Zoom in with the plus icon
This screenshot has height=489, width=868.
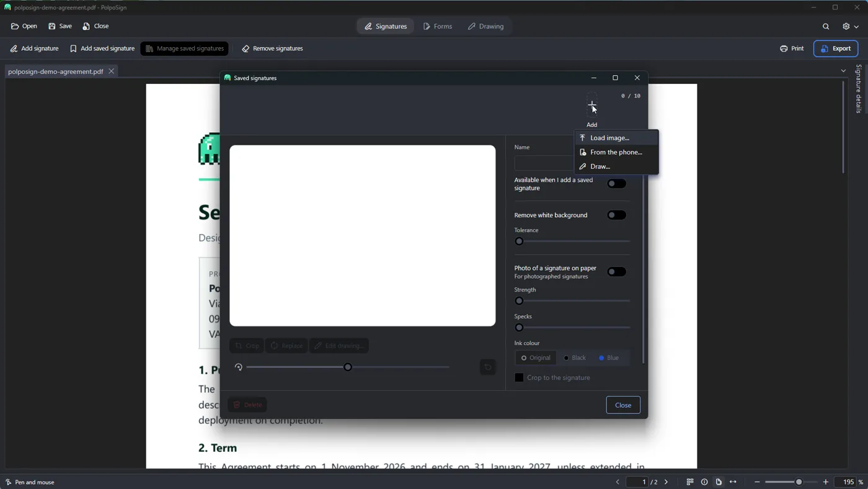pyautogui.click(x=826, y=482)
